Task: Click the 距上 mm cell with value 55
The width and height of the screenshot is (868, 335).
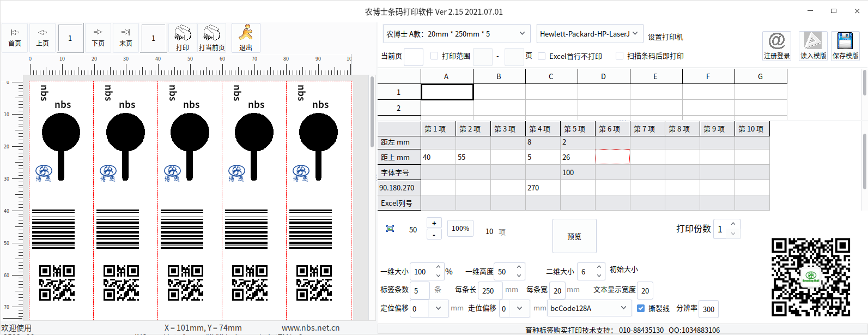Action: [x=473, y=157]
